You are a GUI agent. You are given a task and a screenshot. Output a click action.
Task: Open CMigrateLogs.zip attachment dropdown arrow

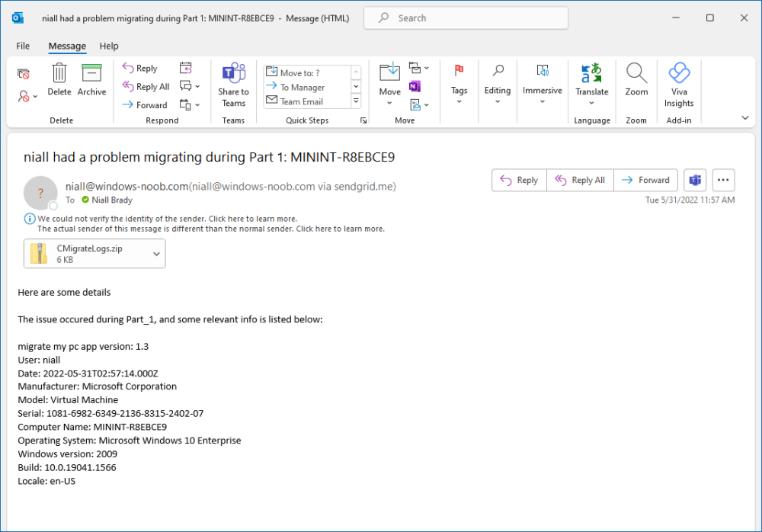point(156,254)
